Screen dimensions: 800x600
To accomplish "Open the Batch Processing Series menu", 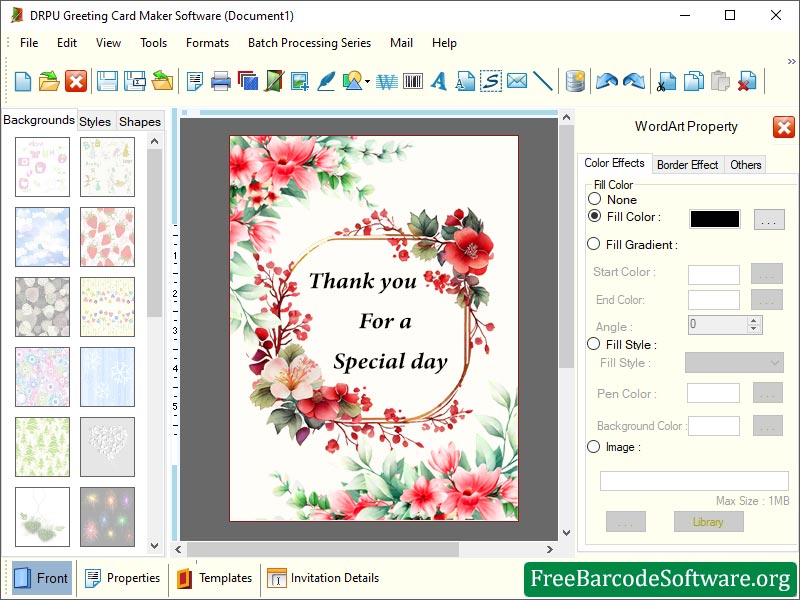I will [309, 43].
